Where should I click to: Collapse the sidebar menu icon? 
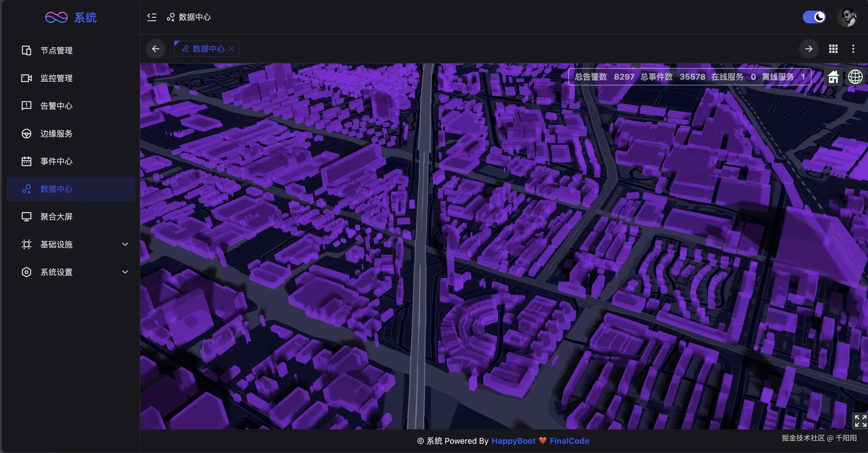pyautogui.click(x=152, y=17)
